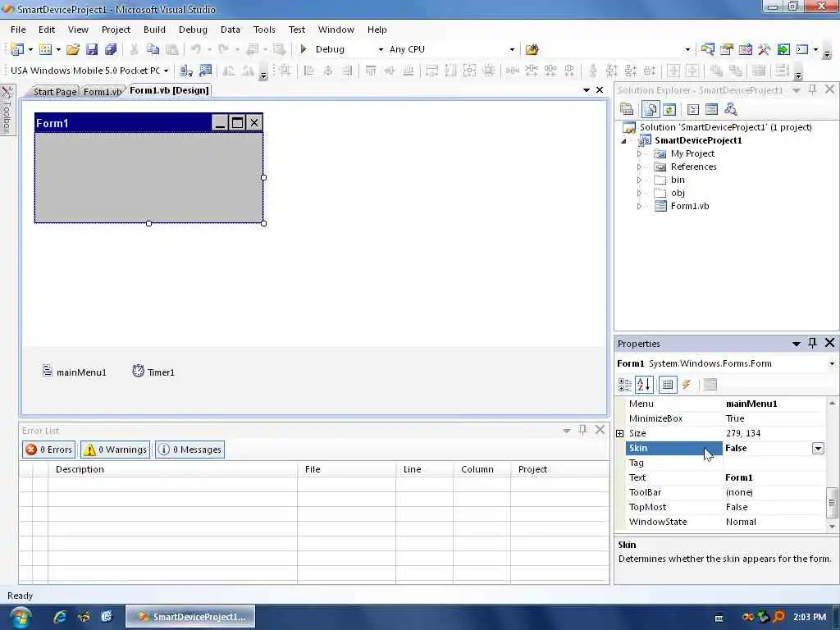Image resolution: width=840 pixels, height=630 pixels.
Task: Sort Error List by File column
Action: coord(347,469)
